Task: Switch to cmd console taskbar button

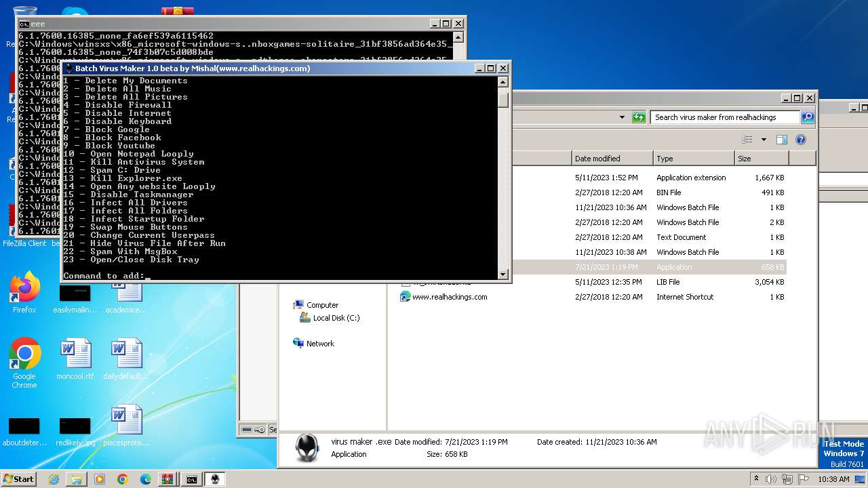Action: (x=192, y=479)
